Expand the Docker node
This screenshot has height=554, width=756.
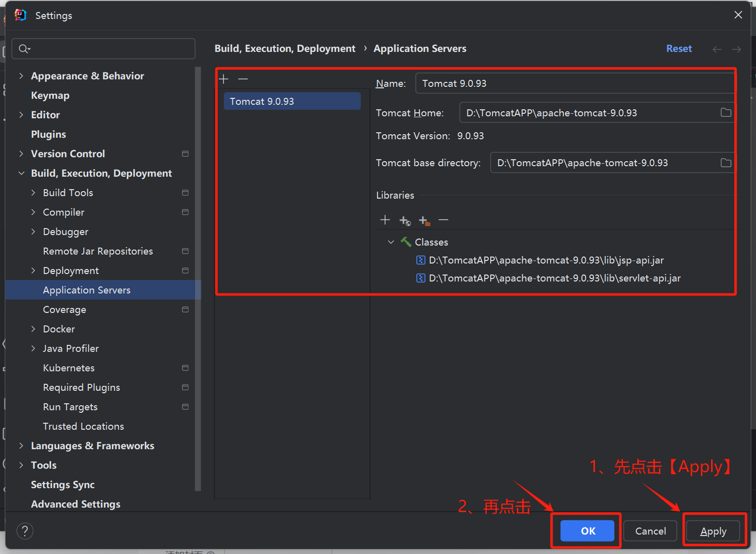33,329
